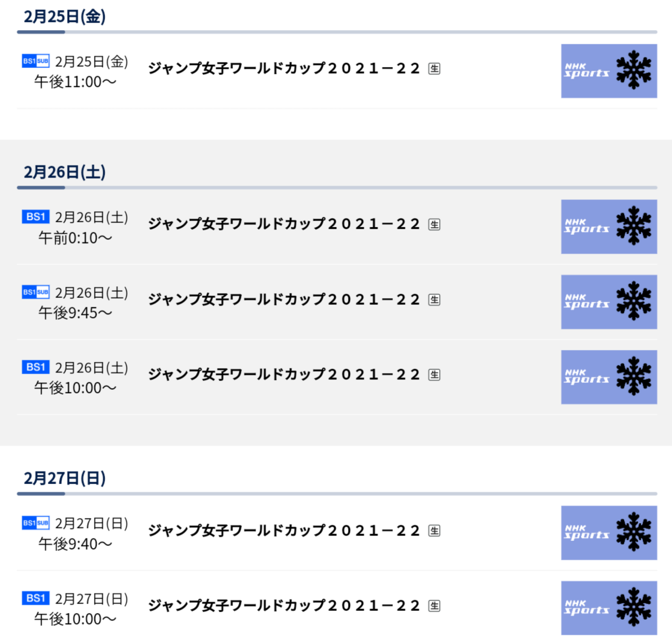Viewport: 672px width, 644px height.
Task: Click BS1 SUB badge for Feb 25 11:00 PM
Action: point(36,61)
